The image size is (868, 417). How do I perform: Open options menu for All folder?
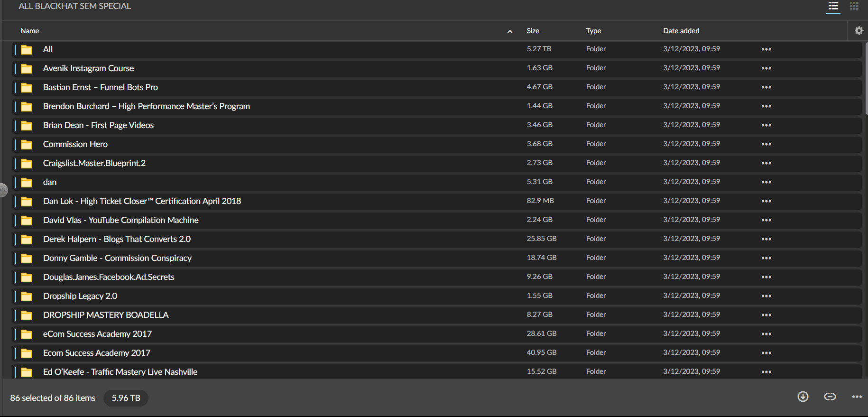[766, 49]
